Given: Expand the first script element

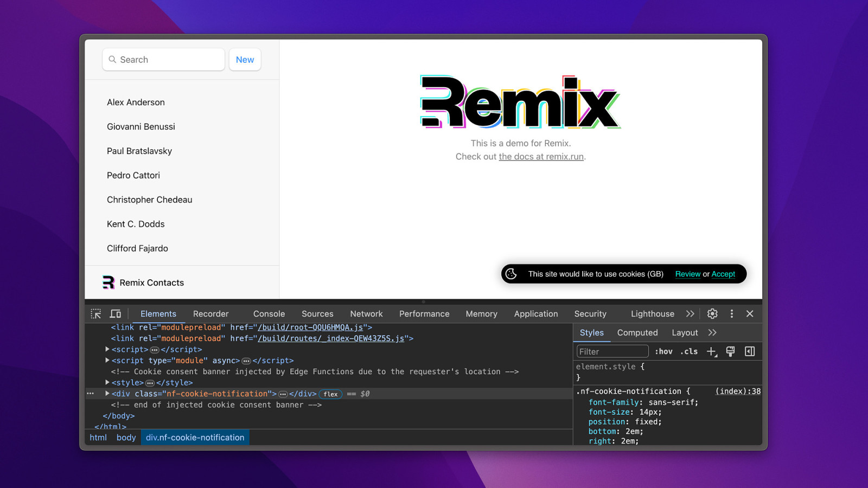Looking at the screenshot, I should click(107, 349).
